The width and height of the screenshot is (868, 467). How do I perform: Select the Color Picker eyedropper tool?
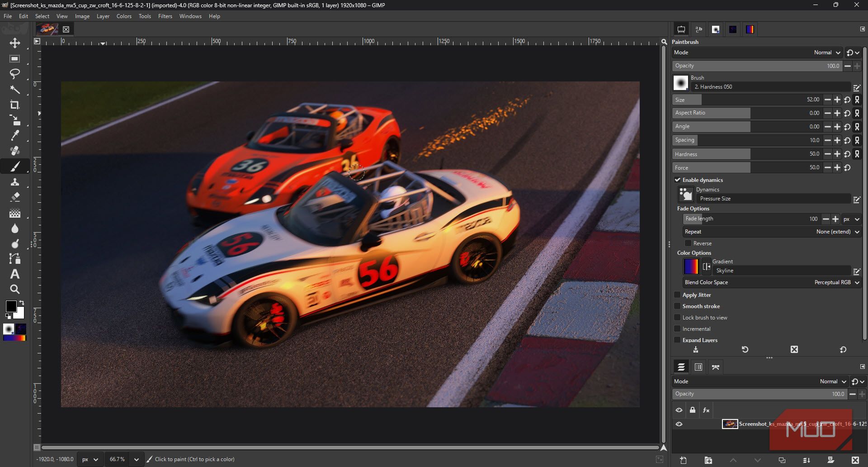(15, 135)
